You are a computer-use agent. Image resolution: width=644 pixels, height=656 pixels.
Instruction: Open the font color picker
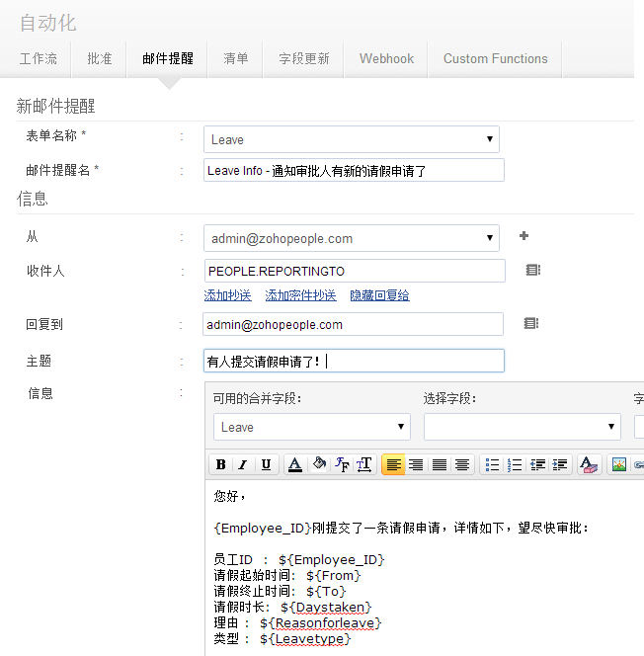pos(295,465)
